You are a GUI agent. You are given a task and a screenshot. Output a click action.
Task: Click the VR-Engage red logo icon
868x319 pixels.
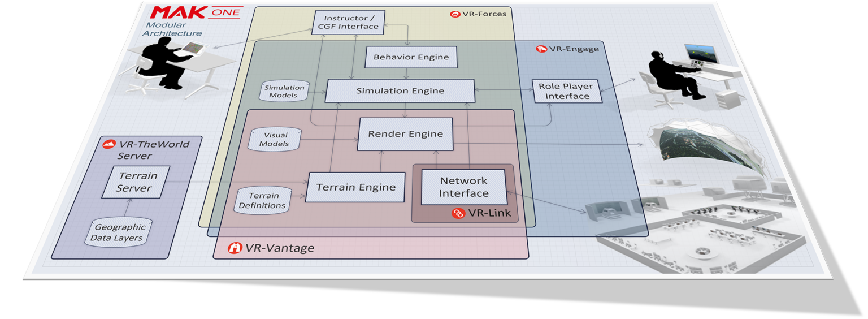tap(540, 49)
